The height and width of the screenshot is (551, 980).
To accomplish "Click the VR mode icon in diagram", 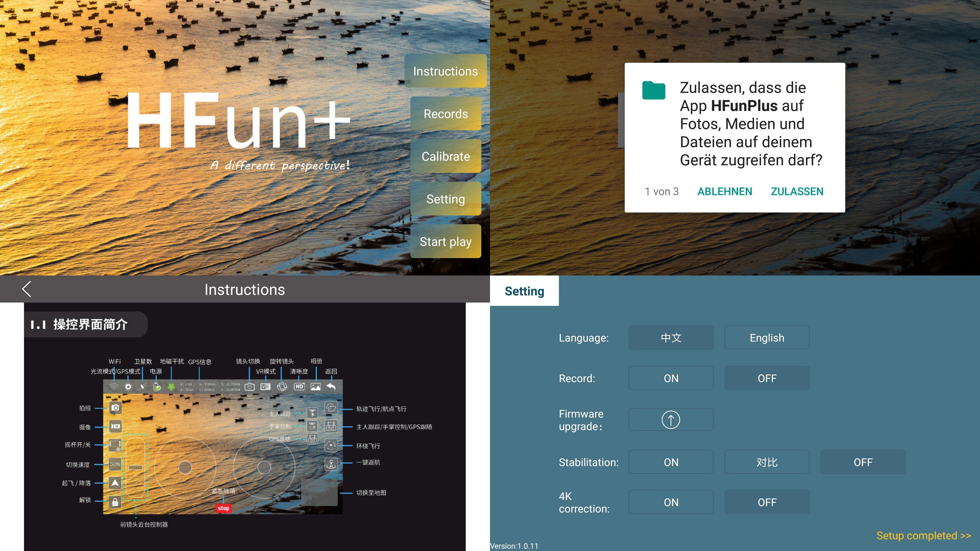I will [265, 387].
